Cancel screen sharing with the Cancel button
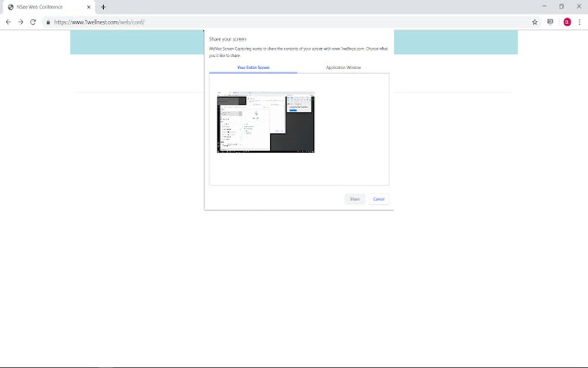588x368 pixels. pyautogui.click(x=378, y=198)
